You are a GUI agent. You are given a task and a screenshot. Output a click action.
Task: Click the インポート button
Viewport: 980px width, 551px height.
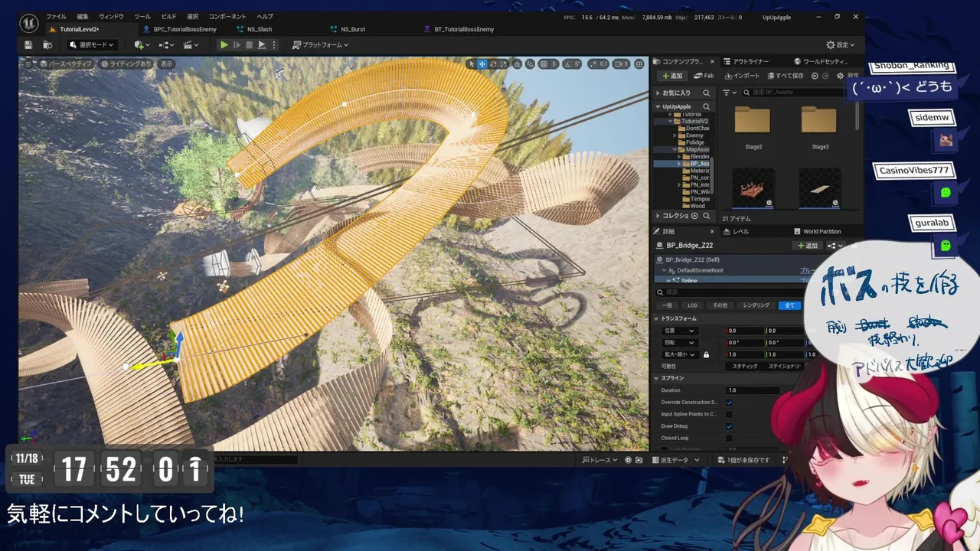pyautogui.click(x=741, y=76)
